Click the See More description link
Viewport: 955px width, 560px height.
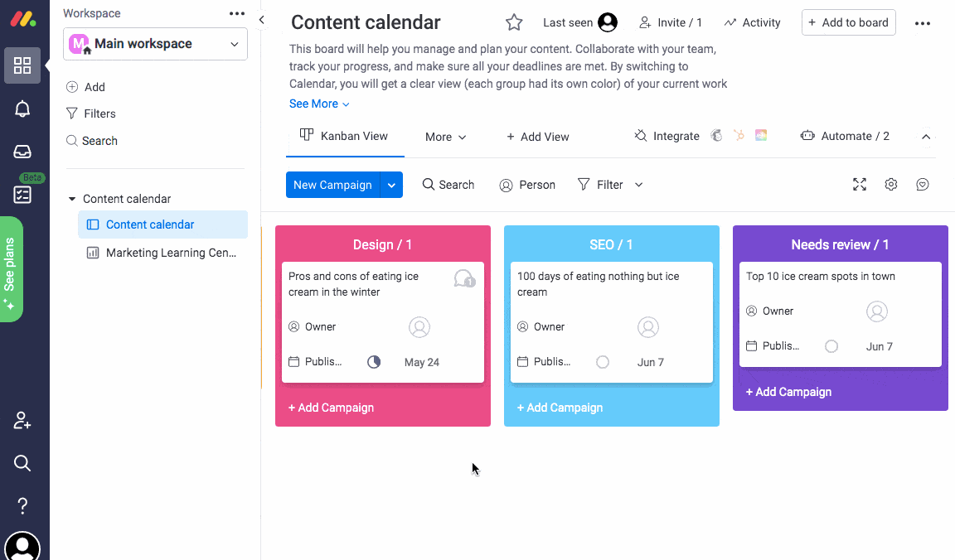pyautogui.click(x=319, y=104)
